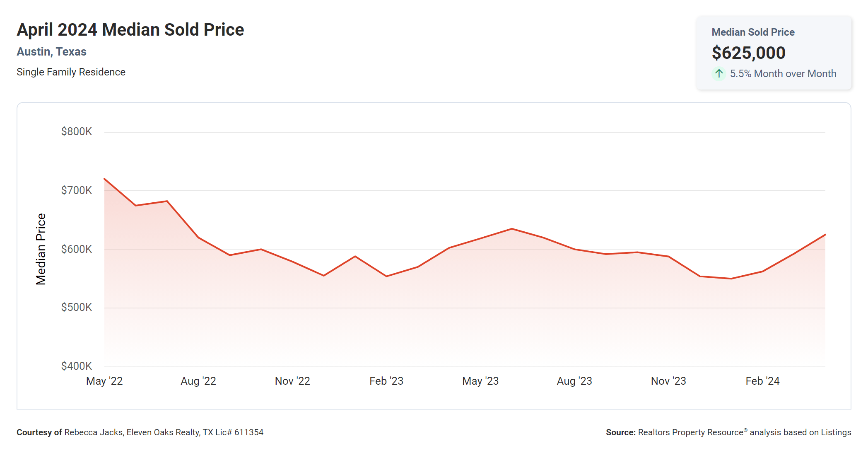Click the $500K y-axis label
Screen dimensions: 868x456
pos(77,308)
